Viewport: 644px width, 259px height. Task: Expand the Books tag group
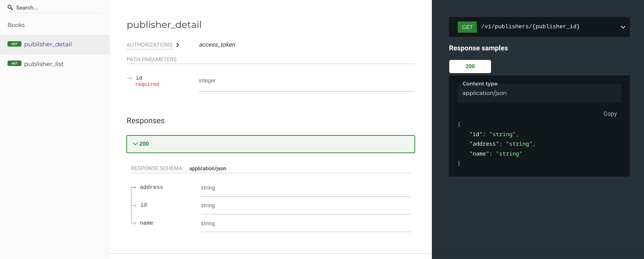tap(16, 25)
